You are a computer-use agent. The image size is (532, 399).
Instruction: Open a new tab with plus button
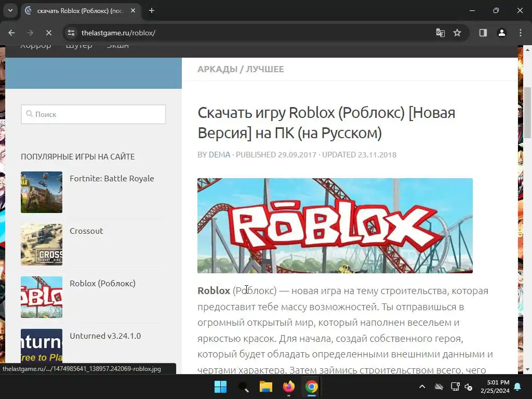pyautogui.click(x=152, y=10)
